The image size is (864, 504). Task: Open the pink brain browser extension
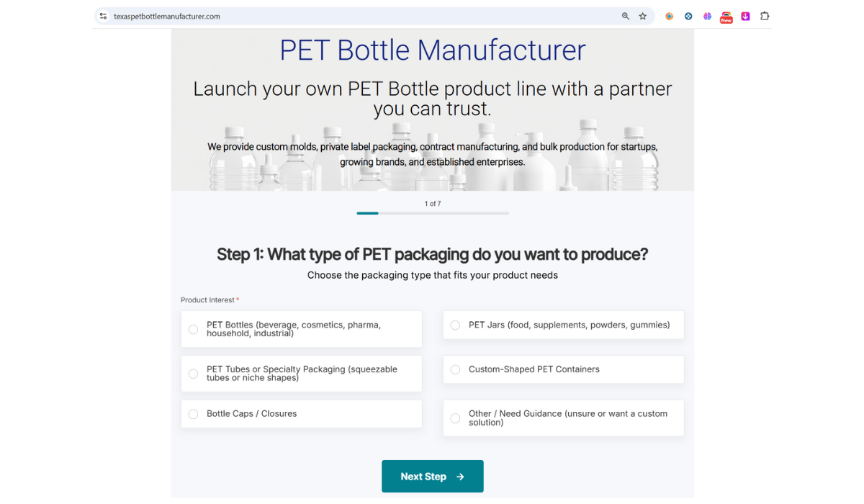click(x=708, y=16)
